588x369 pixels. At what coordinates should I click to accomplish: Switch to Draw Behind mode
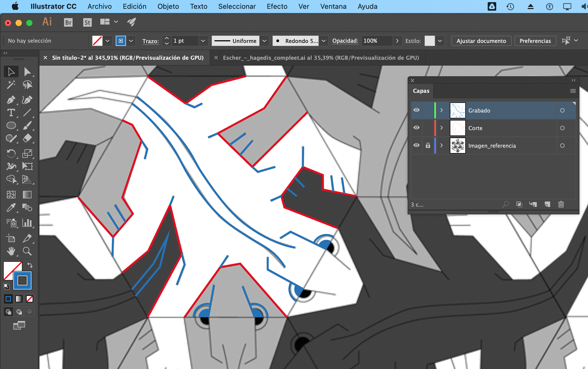(19, 311)
